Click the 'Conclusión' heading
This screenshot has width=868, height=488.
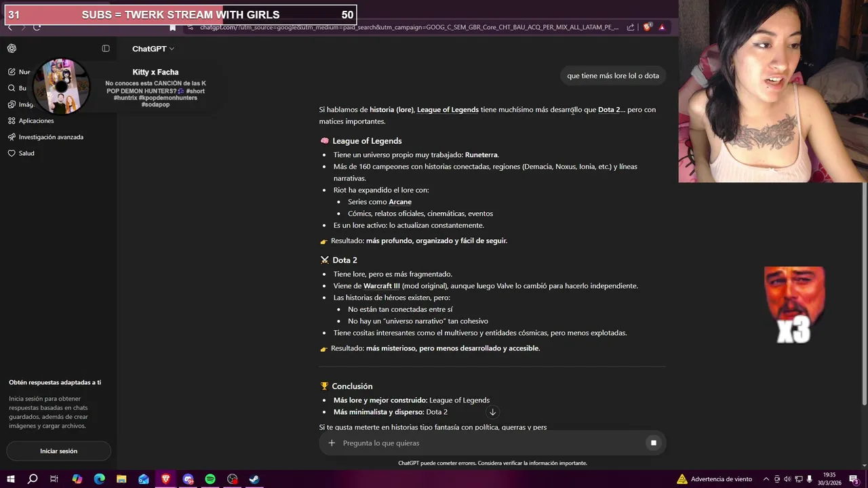click(x=352, y=386)
